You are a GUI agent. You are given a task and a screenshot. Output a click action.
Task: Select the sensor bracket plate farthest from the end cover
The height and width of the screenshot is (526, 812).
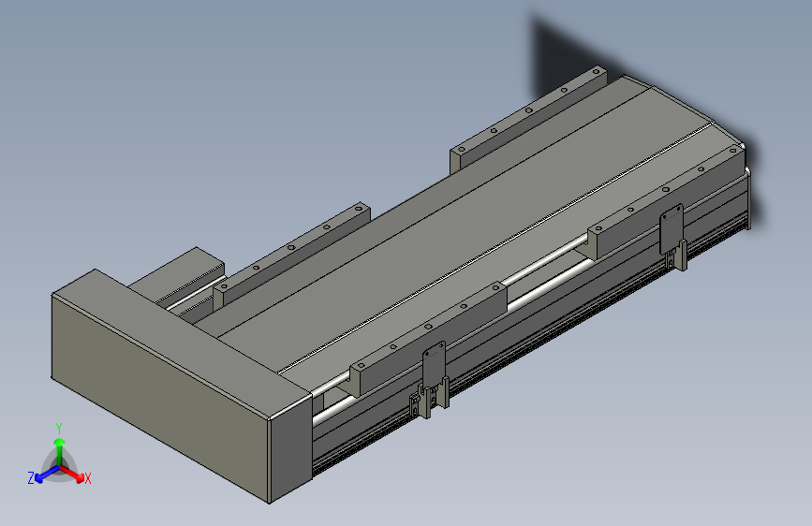point(672,228)
